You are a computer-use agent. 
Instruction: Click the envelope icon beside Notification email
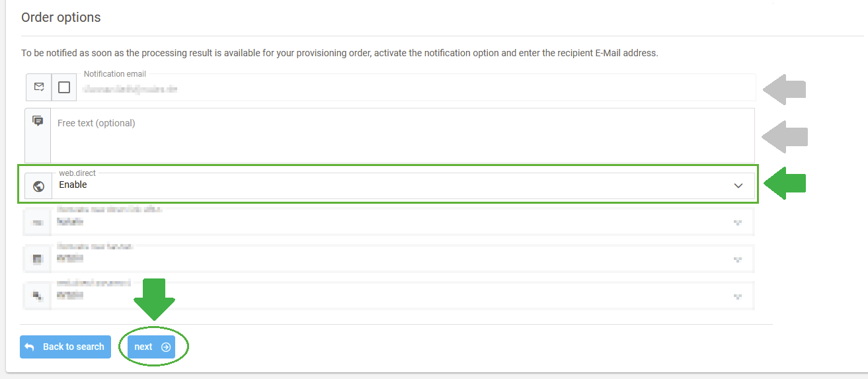39,87
